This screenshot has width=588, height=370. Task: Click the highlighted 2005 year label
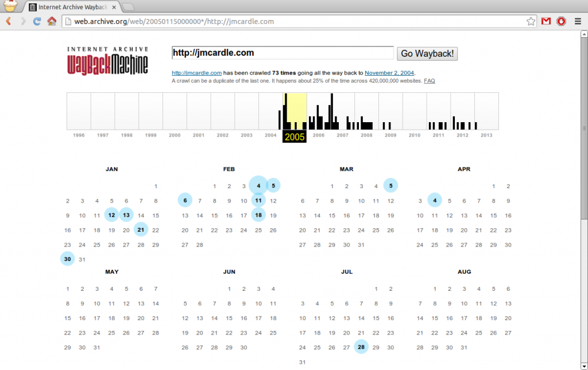click(x=295, y=137)
